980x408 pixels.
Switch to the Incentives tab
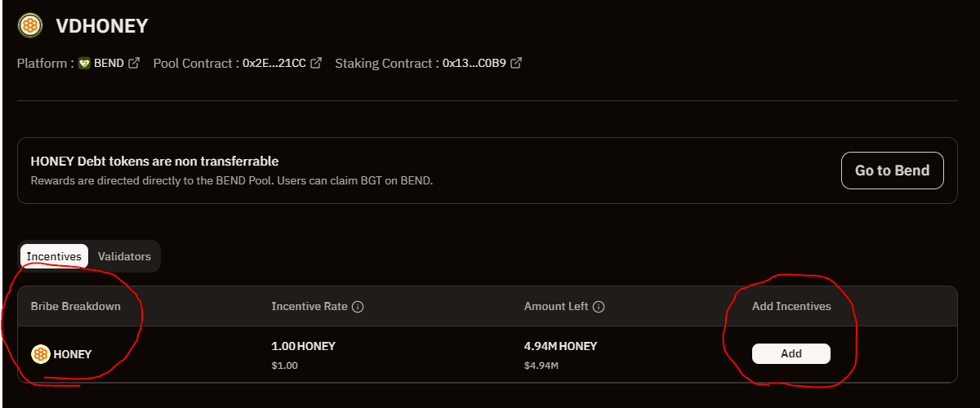[54, 256]
